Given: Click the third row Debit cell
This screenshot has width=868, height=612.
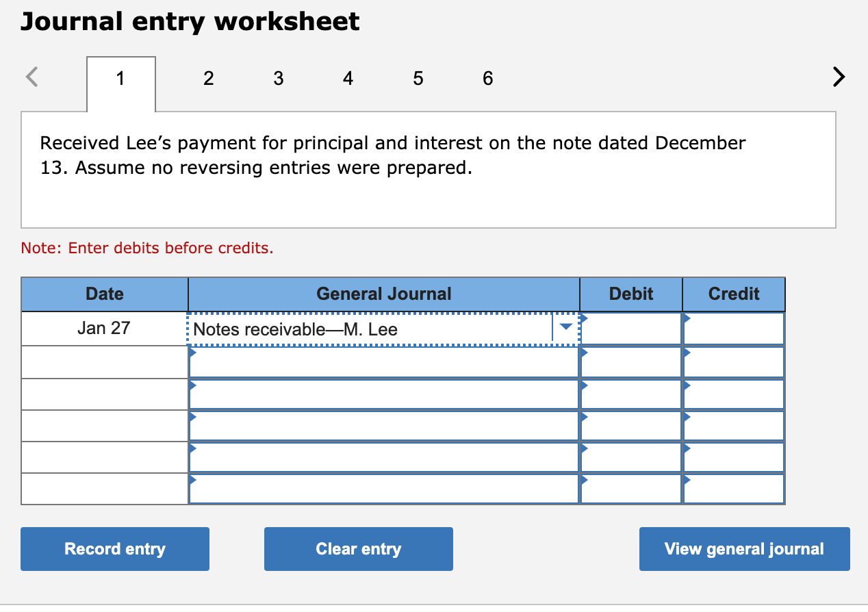Looking at the screenshot, I should (x=631, y=394).
